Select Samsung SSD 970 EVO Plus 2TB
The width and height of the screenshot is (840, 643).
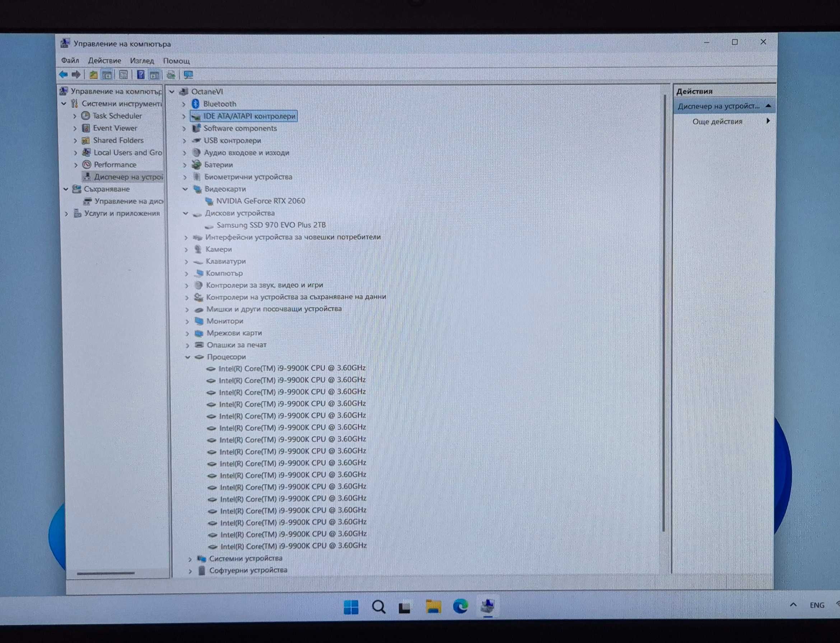click(271, 225)
